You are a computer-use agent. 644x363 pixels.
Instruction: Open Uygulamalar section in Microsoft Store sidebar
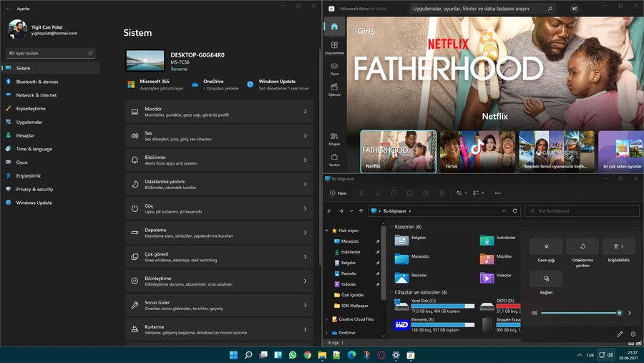pyautogui.click(x=334, y=47)
